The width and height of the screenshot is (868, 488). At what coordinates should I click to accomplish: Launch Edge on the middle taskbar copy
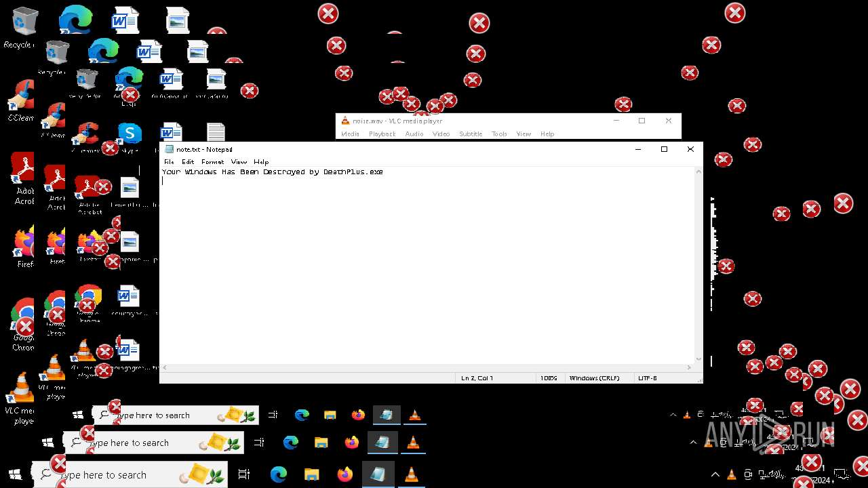coord(291,443)
